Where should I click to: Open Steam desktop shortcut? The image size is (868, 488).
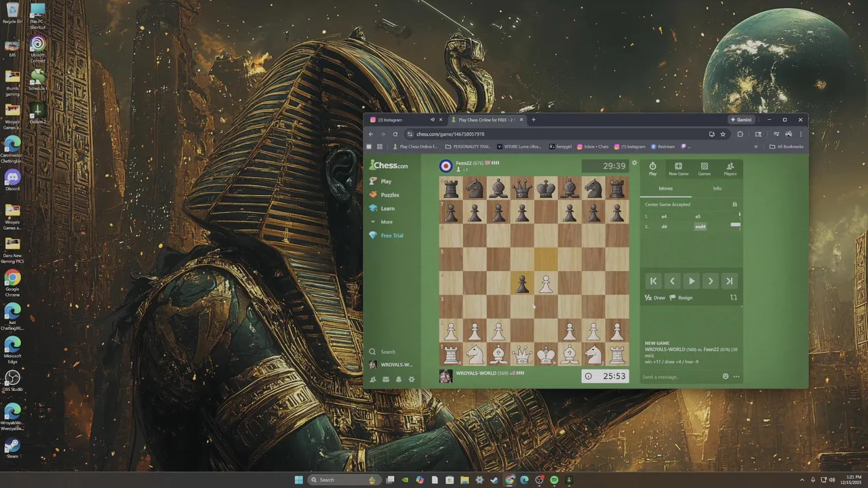pyautogui.click(x=12, y=447)
